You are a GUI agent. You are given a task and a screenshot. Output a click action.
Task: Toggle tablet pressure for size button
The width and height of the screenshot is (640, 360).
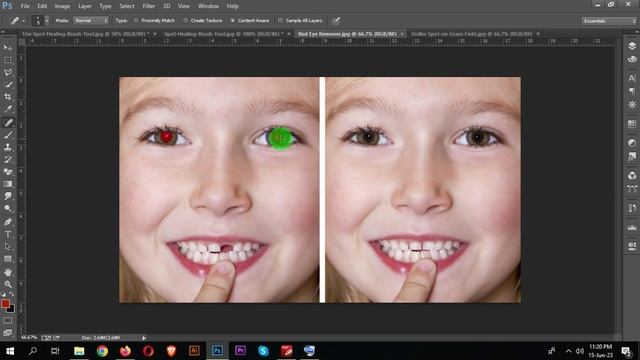pos(336,20)
